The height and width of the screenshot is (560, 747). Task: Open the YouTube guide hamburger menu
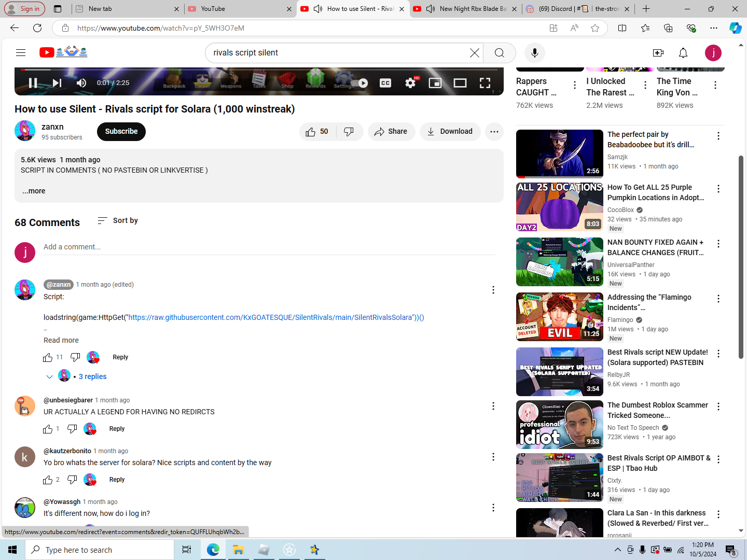click(x=21, y=52)
